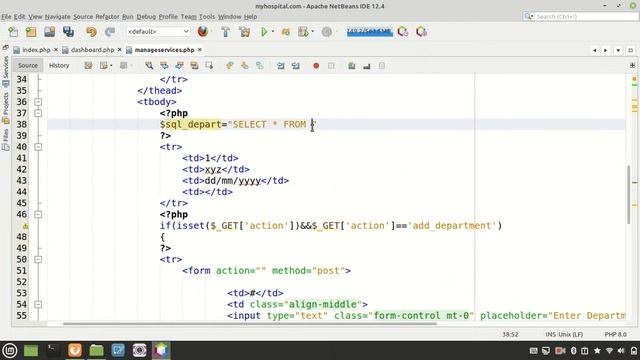
Task: Click the New Project icon
Action: [x=31, y=32]
